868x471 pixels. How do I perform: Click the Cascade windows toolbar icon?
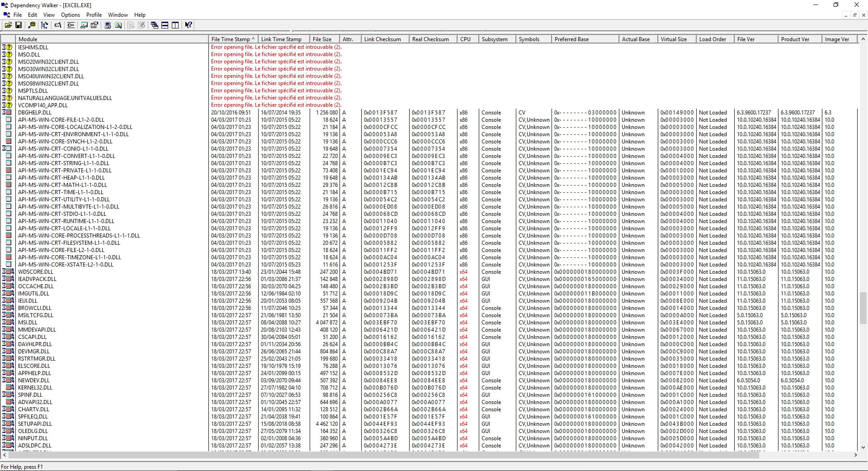155,25
